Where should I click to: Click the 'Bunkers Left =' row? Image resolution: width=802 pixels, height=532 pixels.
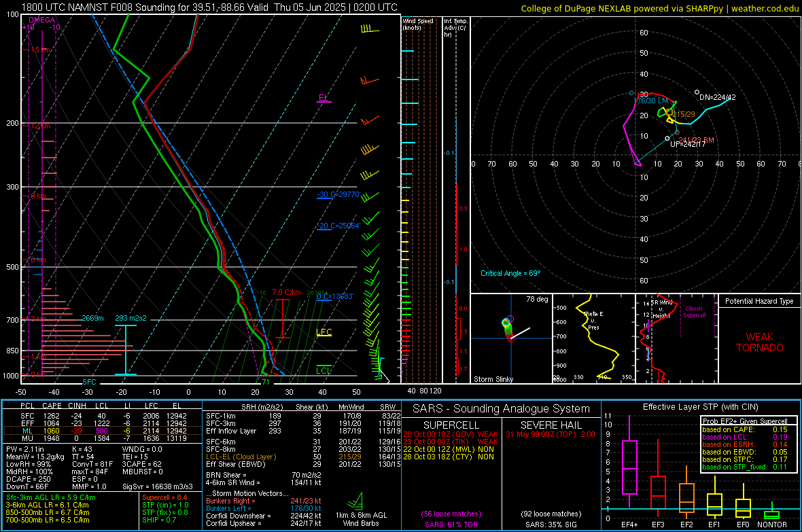(x=264, y=508)
